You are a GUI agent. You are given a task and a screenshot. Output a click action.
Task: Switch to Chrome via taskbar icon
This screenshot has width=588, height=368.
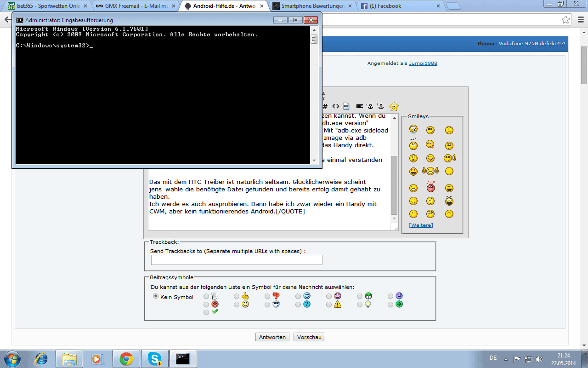[x=126, y=359]
